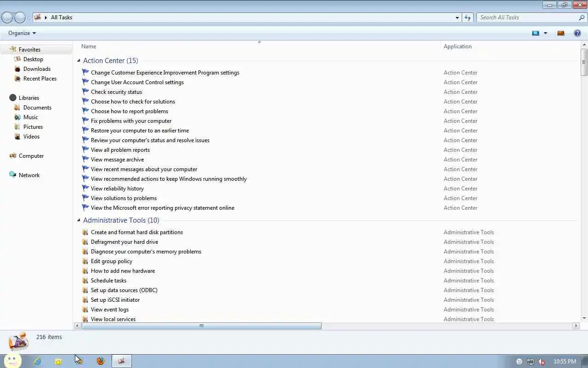Select Computer in the navigation pane
The width and height of the screenshot is (588, 368).
(31, 155)
